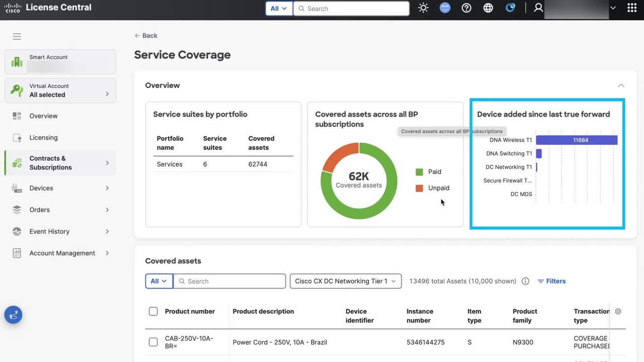Viewport: 644px width, 362px height.
Task: Open Cisco CX DC Networking Tier 1 dropdown
Action: coord(346,281)
